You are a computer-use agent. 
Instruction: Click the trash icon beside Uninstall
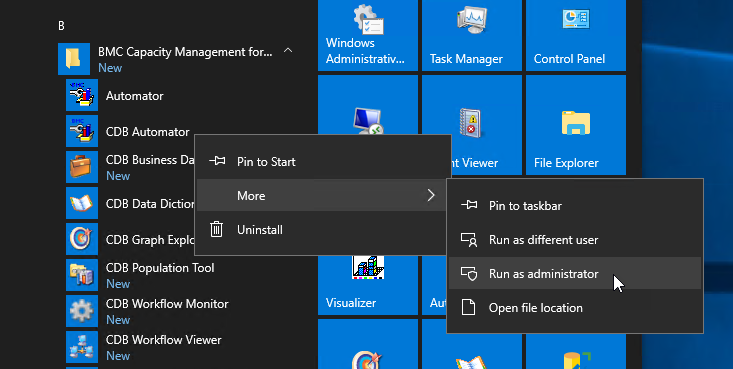(216, 229)
